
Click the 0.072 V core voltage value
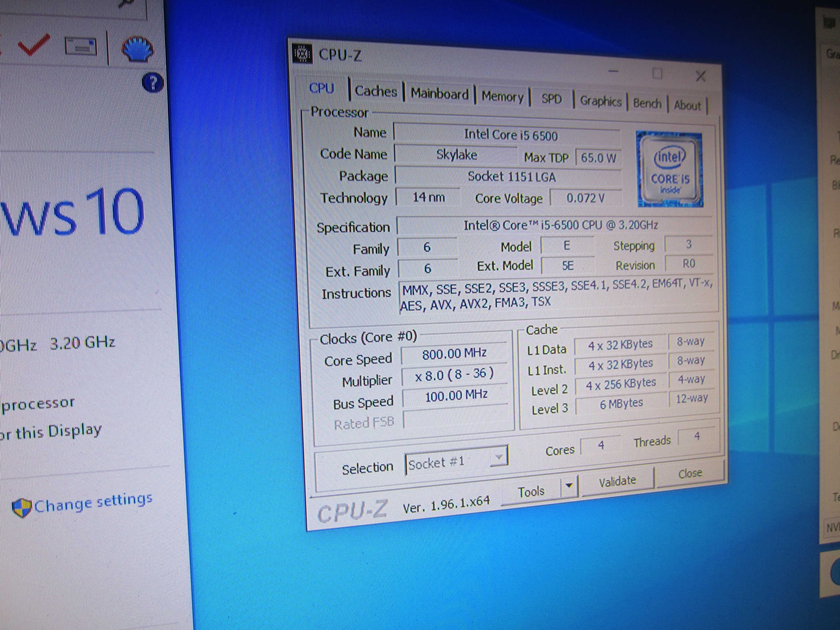tap(585, 198)
